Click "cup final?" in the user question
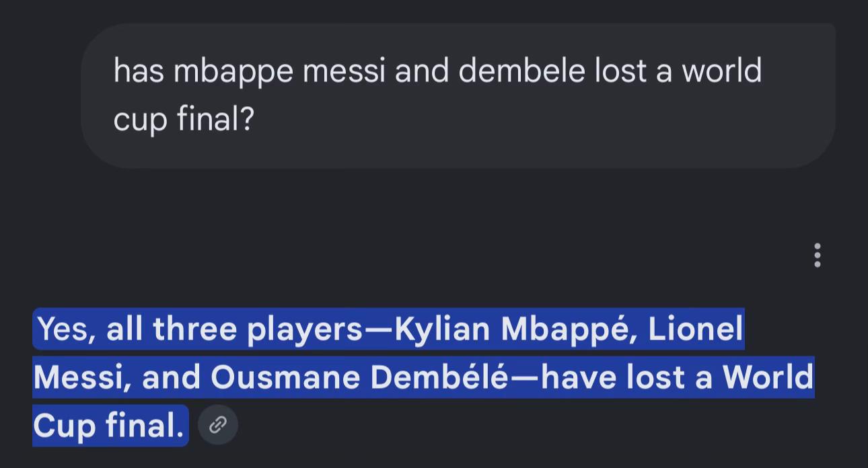 (x=184, y=120)
